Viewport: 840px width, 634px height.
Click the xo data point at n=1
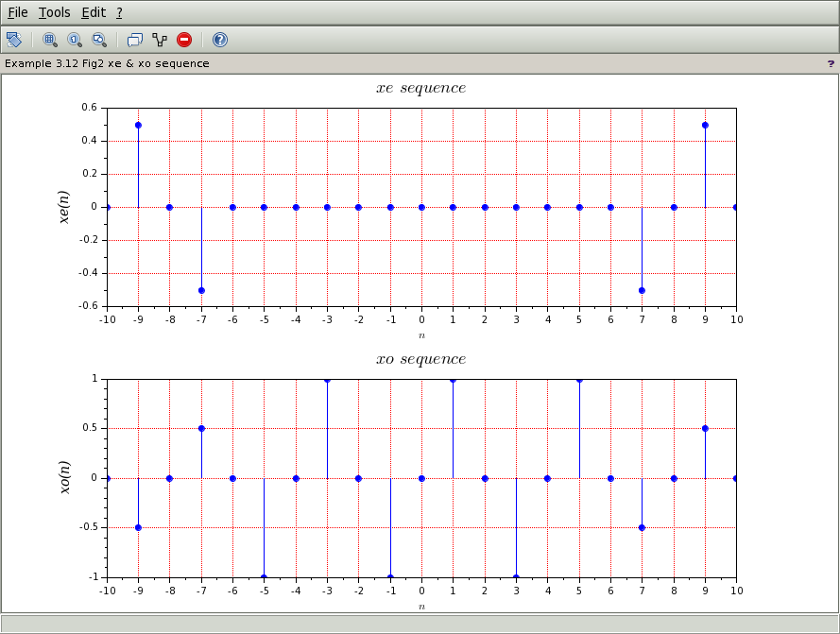(x=453, y=380)
